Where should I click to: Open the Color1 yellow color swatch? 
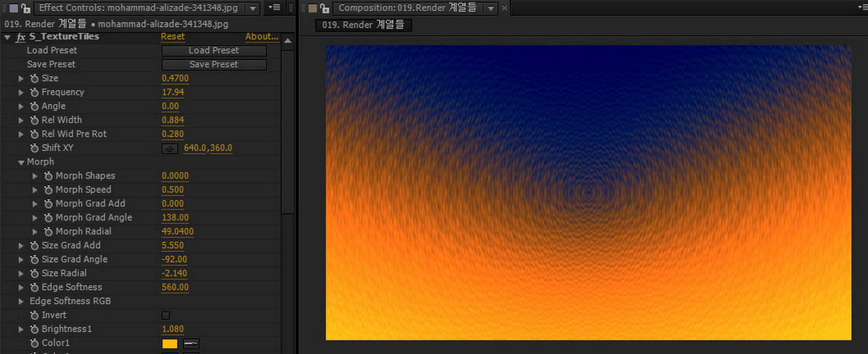click(x=170, y=343)
